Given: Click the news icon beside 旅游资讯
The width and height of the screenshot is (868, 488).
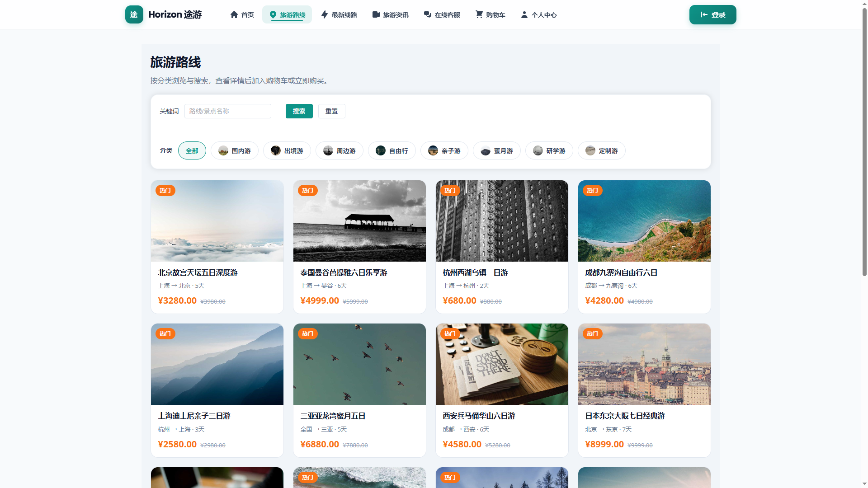Looking at the screenshot, I should pyautogui.click(x=376, y=14).
